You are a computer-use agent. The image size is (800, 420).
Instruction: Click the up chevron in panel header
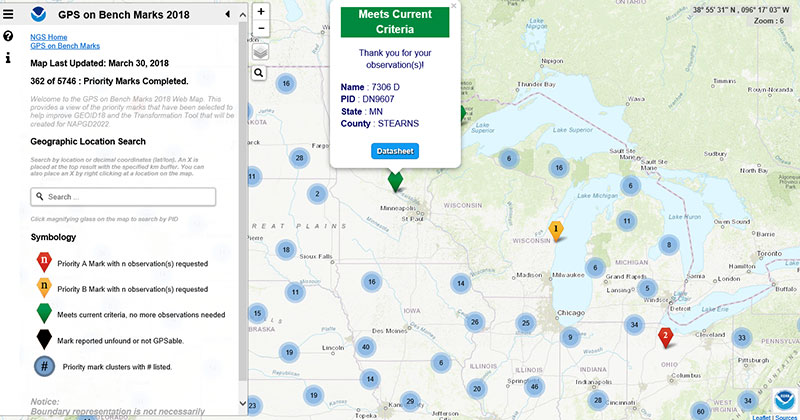[241, 14]
